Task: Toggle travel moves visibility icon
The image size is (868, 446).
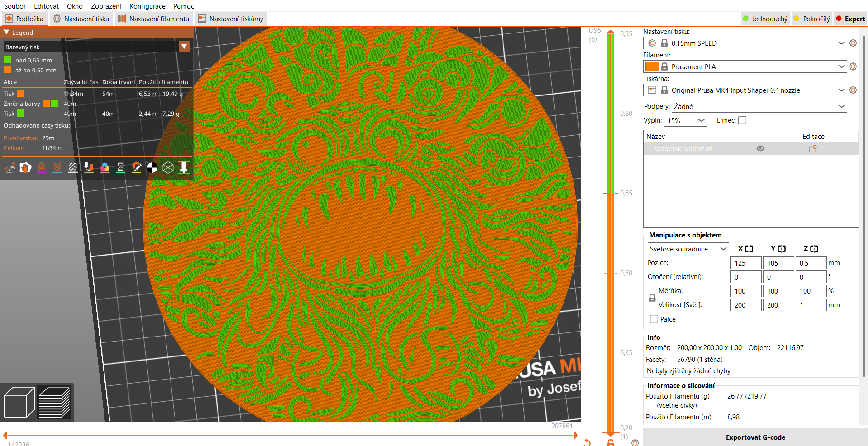Action: pos(10,168)
